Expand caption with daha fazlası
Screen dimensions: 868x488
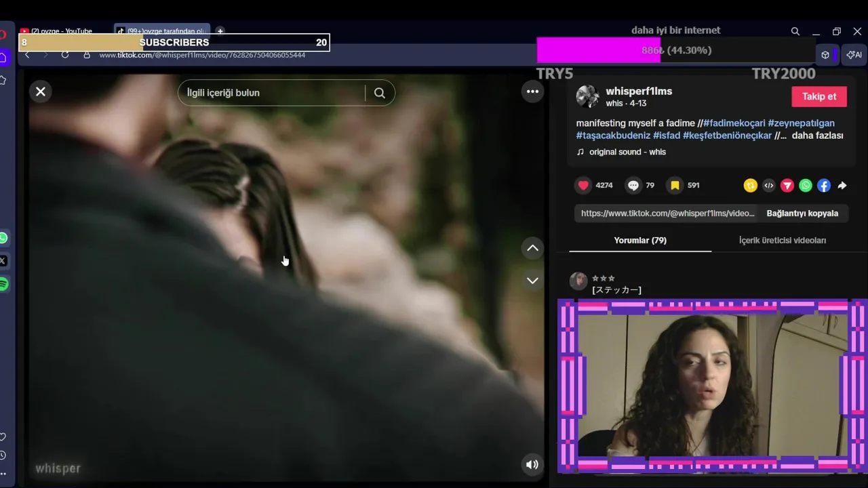pyautogui.click(x=817, y=136)
